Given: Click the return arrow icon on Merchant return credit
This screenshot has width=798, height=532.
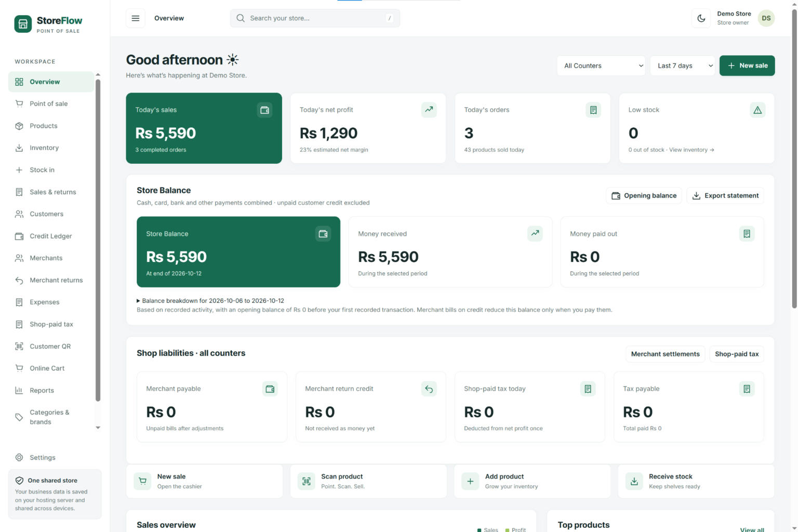Looking at the screenshot, I should (429, 389).
